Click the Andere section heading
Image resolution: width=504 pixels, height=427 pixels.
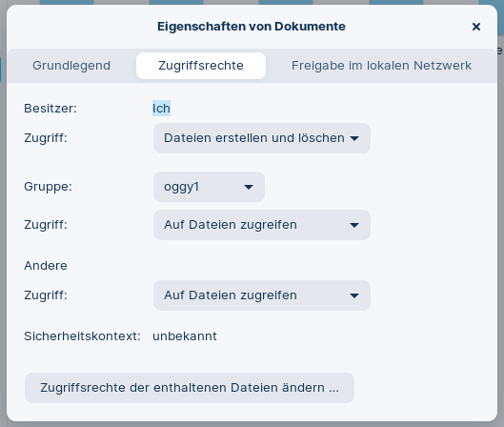pyautogui.click(x=46, y=266)
